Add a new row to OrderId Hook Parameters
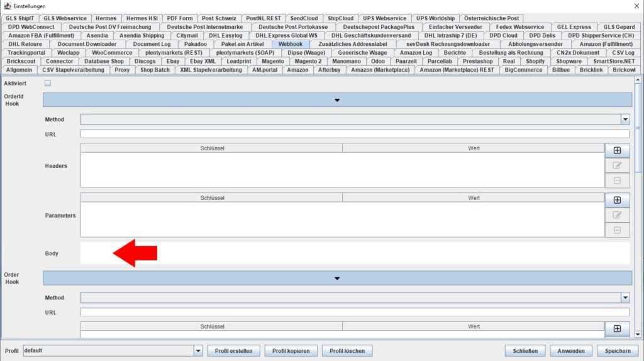 [617, 200]
